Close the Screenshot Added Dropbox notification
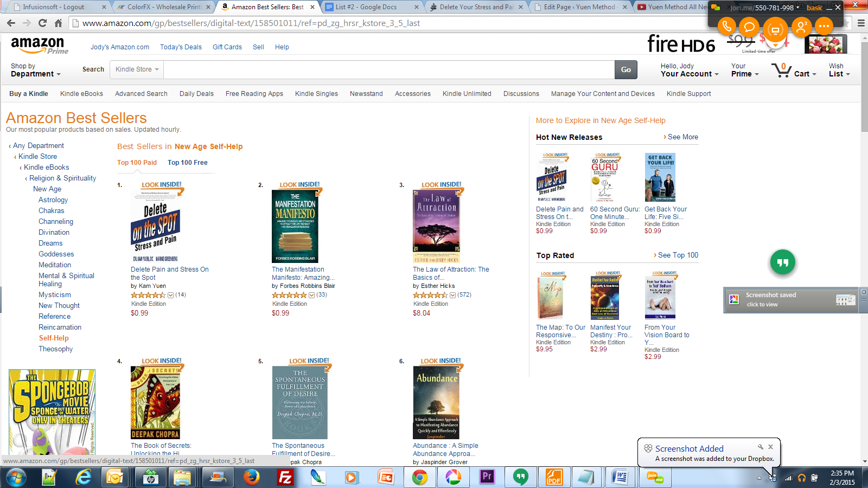868x488 pixels. (x=770, y=447)
